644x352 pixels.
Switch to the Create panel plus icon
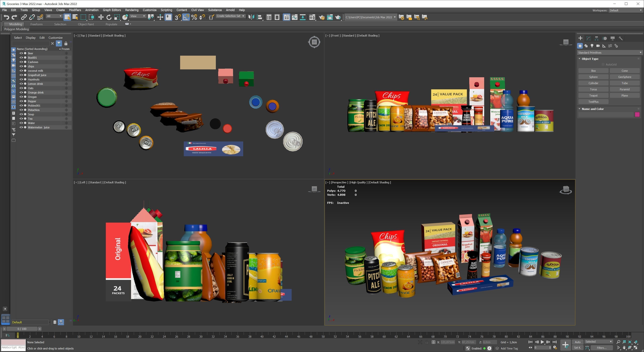(x=580, y=38)
